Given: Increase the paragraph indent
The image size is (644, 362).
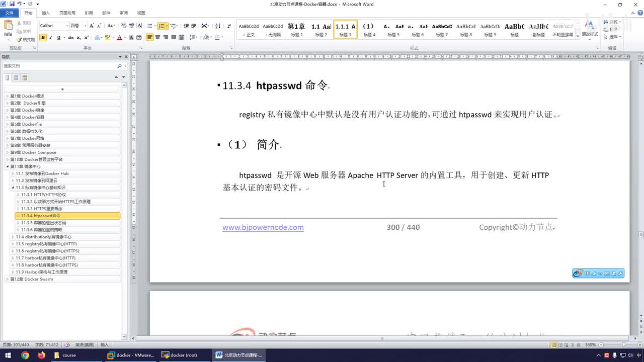Looking at the screenshot, I should (x=194, y=26).
